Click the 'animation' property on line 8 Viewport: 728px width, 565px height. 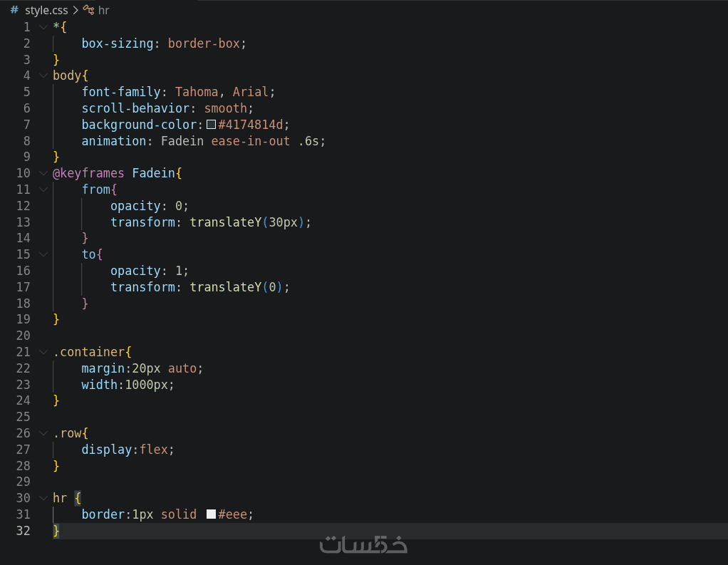[x=114, y=140]
